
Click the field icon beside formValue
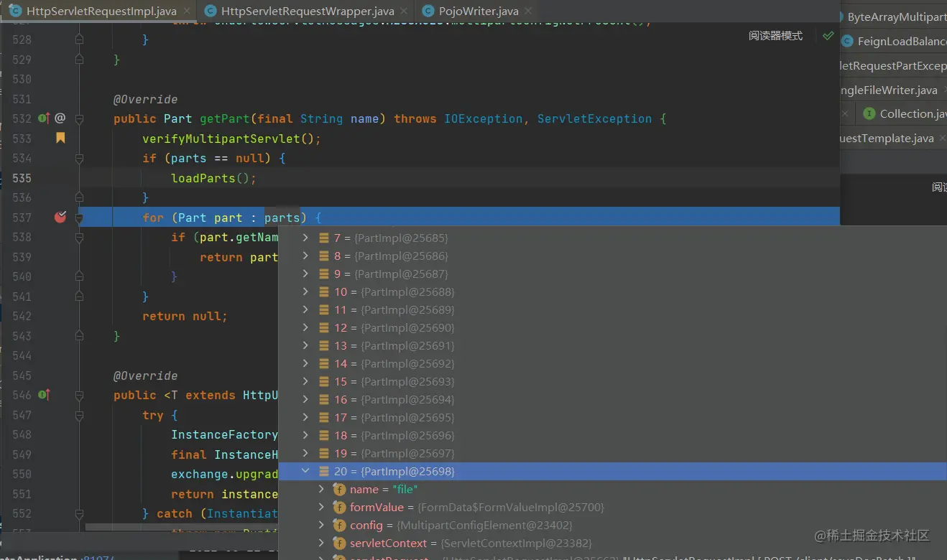click(340, 507)
